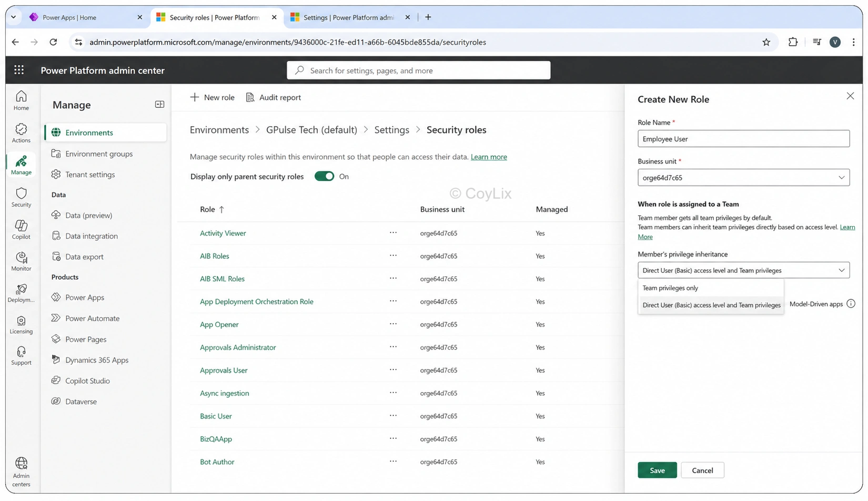Open App Deployment Orchestration Role
Viewport: 868px width, 501px height.
pos(257,302)
